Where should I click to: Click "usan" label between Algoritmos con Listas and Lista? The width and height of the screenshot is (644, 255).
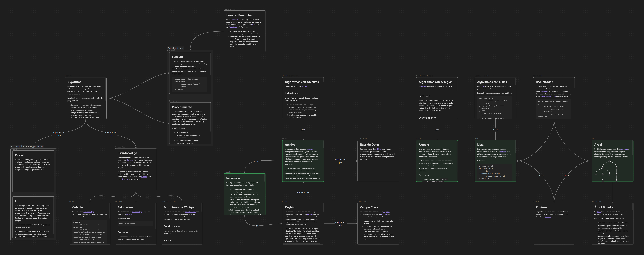click(495, 130)
